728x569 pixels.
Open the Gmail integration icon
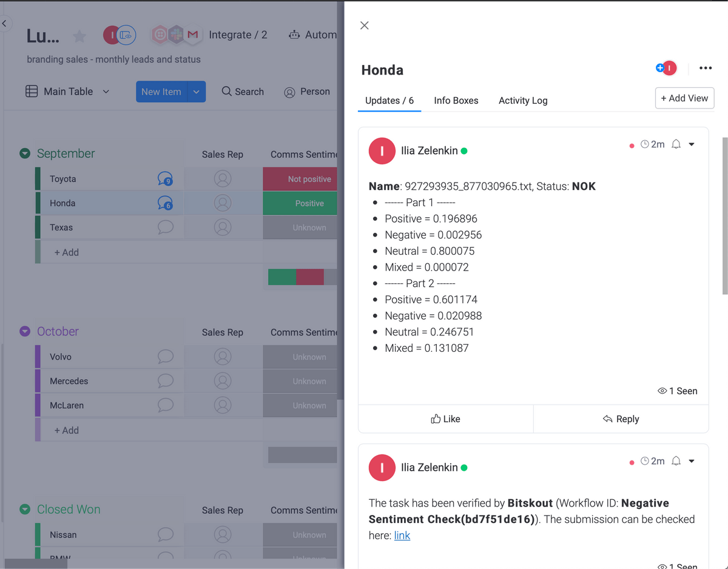coord(193,35)
